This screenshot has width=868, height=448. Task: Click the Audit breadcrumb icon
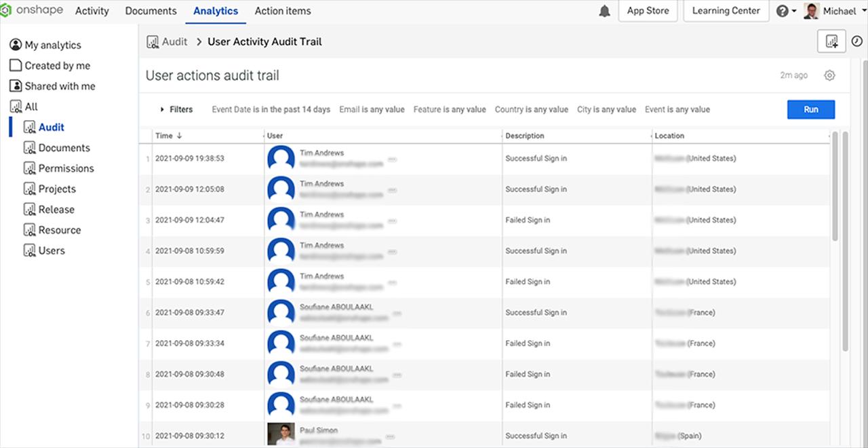[x=153, y=41]
